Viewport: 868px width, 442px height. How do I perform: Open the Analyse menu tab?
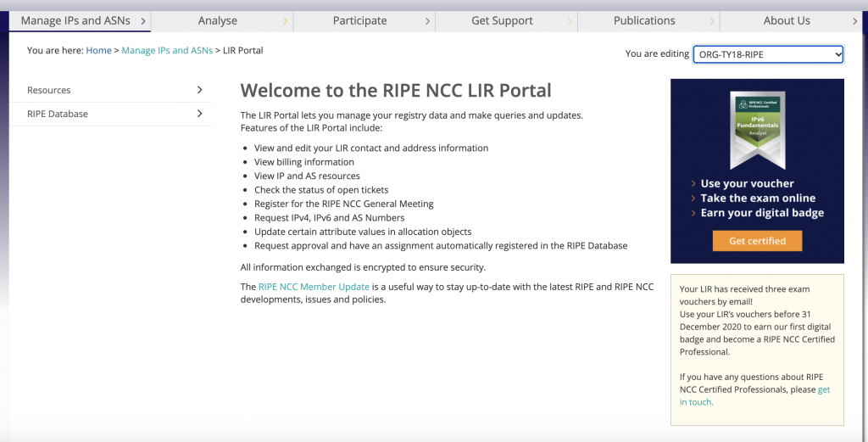click(222, 21)
